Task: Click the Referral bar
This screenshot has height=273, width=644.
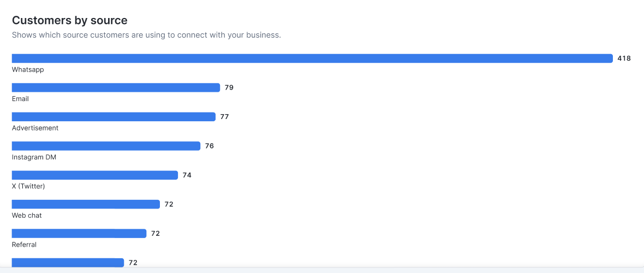Action: click(x=79, y=234)
